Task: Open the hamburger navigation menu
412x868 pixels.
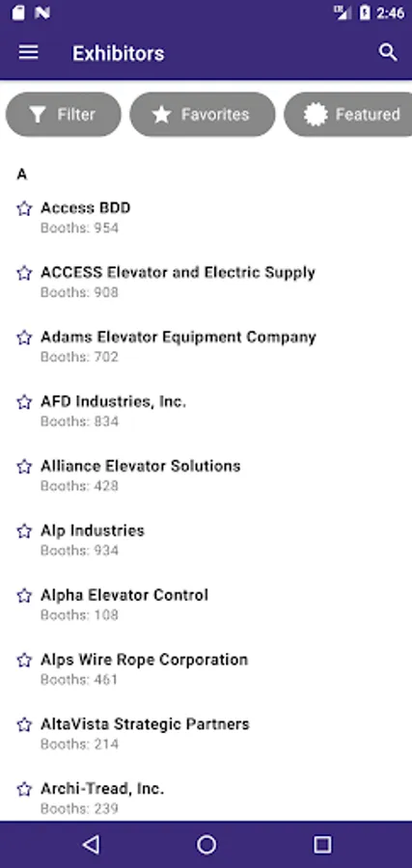Action: [x=28, y=53]
